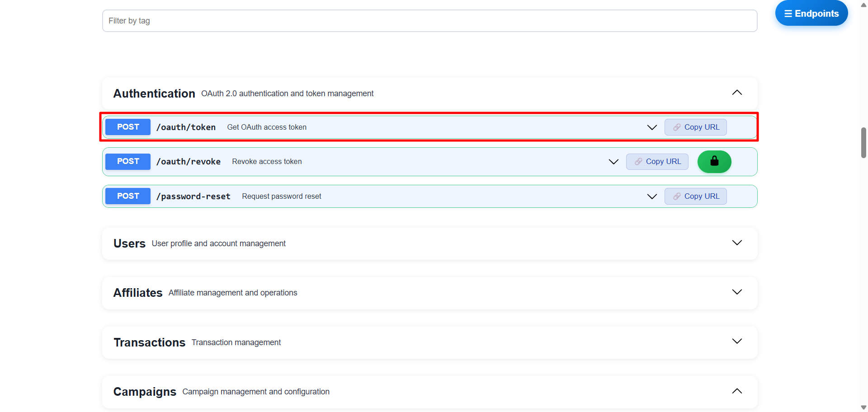Click the POST badge for /oauth/revoke
The width and height of the screenshot is (868, 412).
[x=128, y=162]
